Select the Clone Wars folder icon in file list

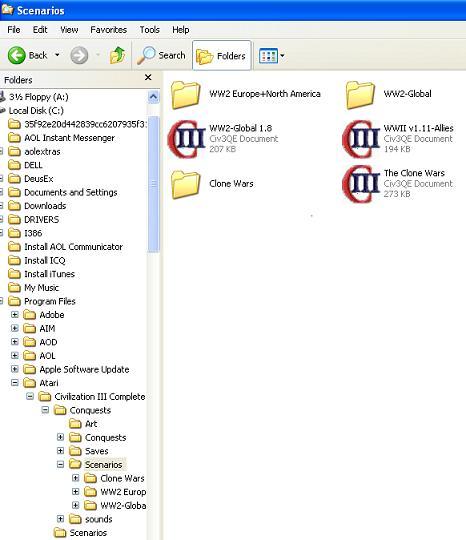(186, 185)
